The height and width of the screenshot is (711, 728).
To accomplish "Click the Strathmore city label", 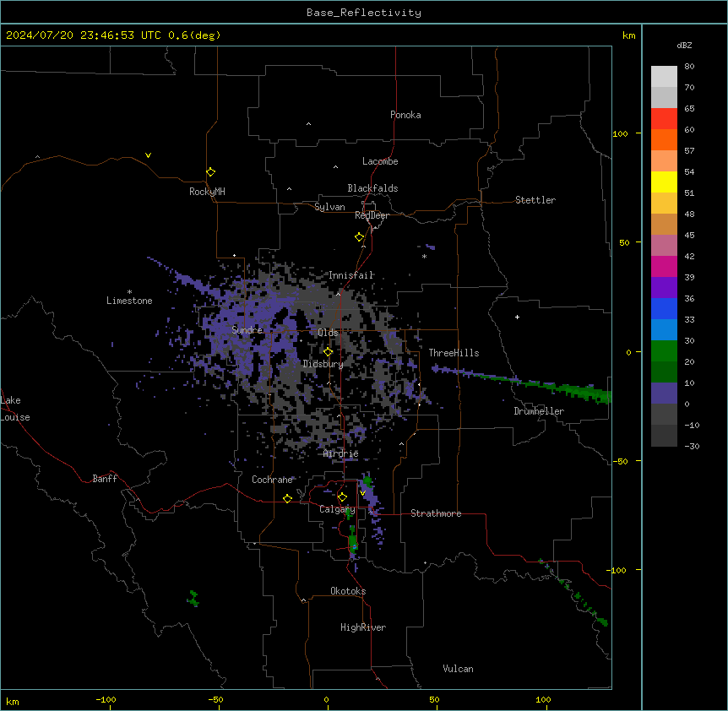I will click(x=436, y=513).
